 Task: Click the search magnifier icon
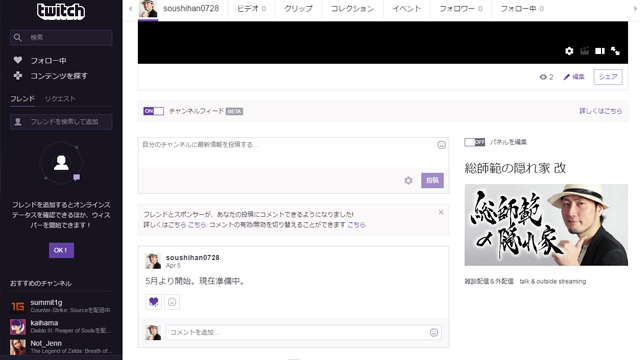coord(18,38)
